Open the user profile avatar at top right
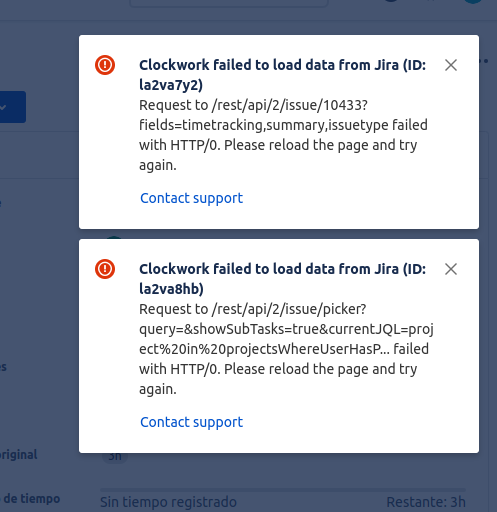 [x=473, y=1]
